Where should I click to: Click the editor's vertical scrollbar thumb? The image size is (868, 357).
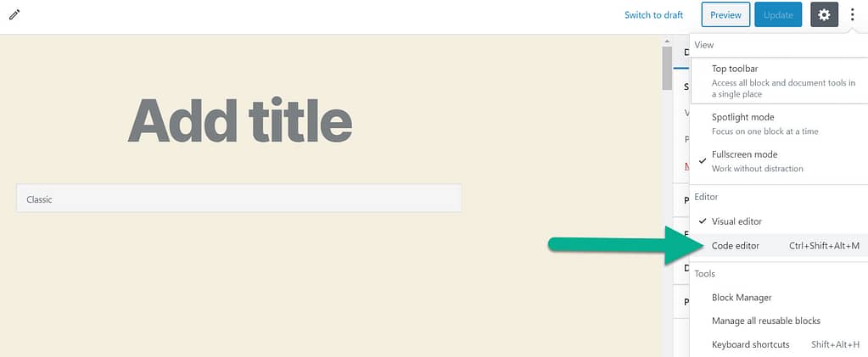(x=666, y=69)
